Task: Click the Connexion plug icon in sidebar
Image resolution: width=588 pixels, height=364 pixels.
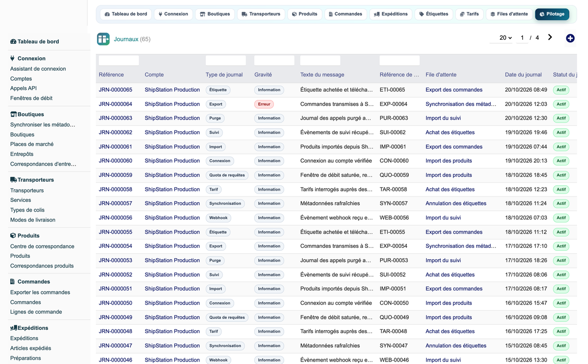Action: 13,58
